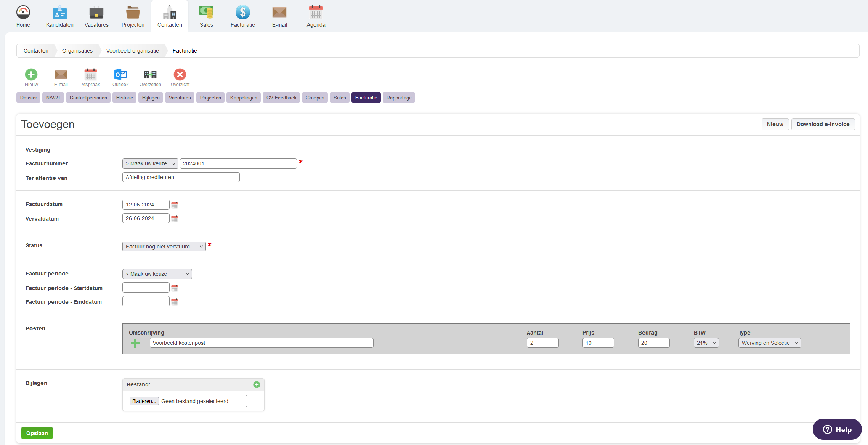Viewport: 868px width, 445px height.
Task: Go to Organisaties breadcrumb
Action: tap(77, 51)
